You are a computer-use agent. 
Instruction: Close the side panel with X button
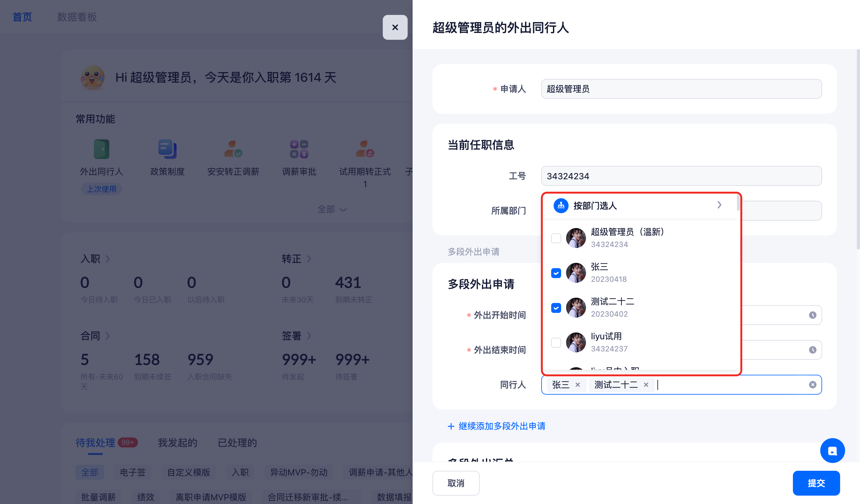pos(395,27)
